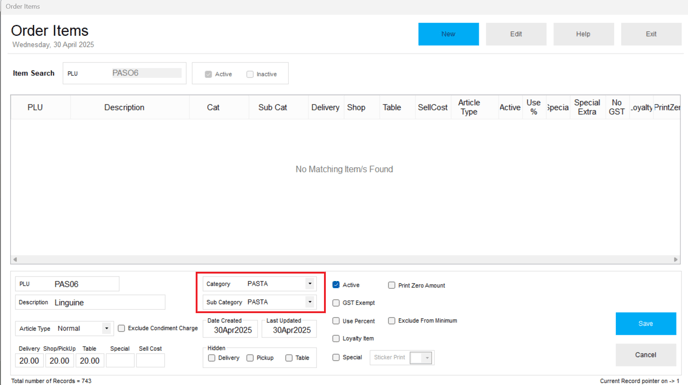Open the Article Type dropdown
Viewport: 688px width, 385px height.
106,328
